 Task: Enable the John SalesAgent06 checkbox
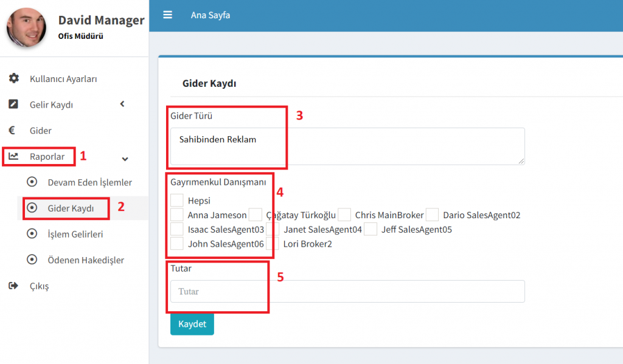(x=177, y=244)
